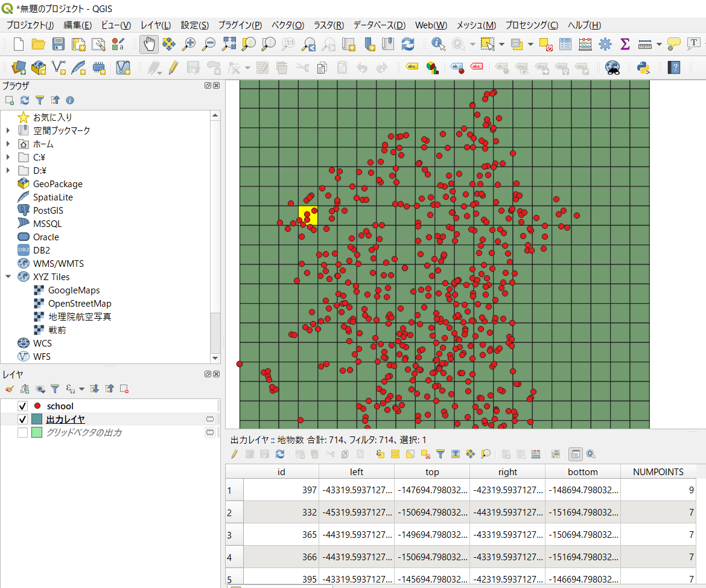Sort table by NUMPOINTS column header

(658, 471)
